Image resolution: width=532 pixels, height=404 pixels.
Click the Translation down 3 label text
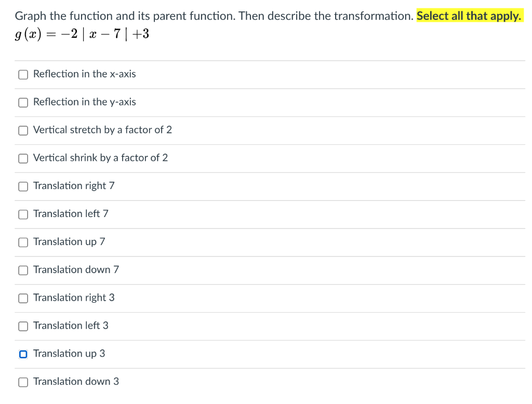(76, 381)
